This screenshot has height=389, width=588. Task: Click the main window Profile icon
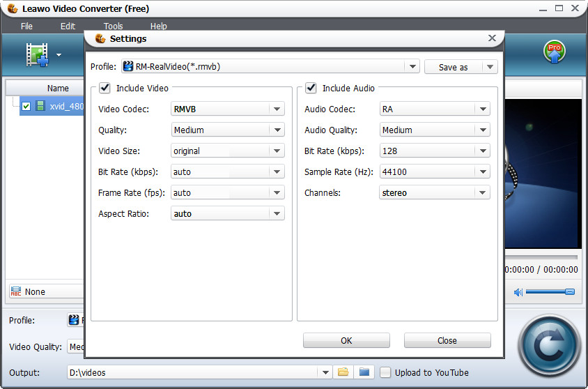[74, 319]
